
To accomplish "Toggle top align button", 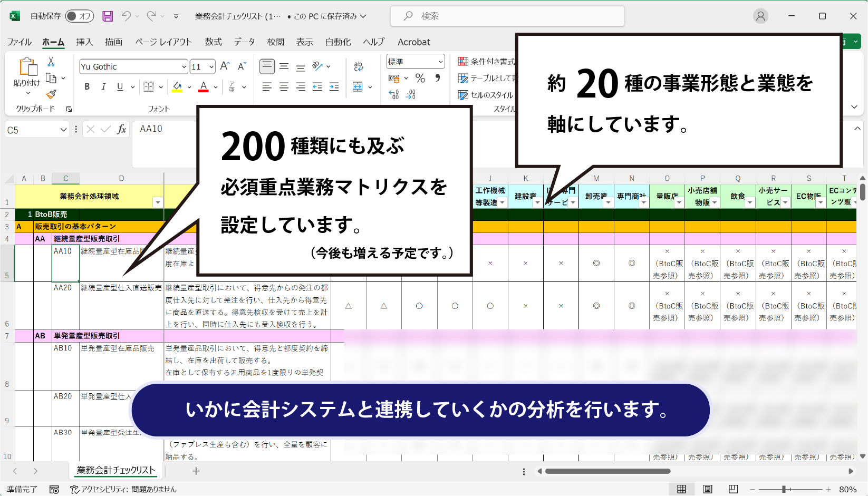I will point(267,66).
